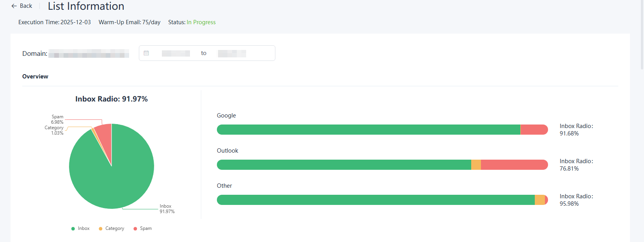
Task: Click the Outlook red spam segment
Action: click(514, 165)
